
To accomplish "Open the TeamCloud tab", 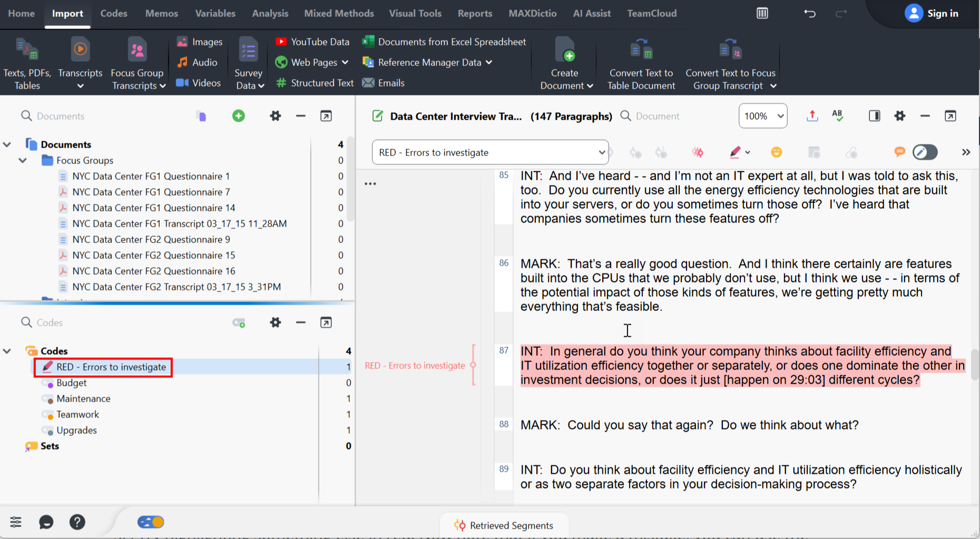I will click(652, 13).
